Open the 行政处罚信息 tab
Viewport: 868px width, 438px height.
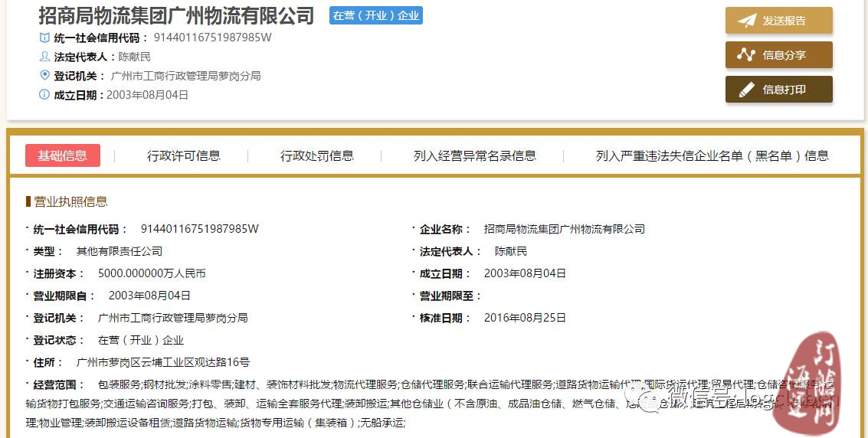(x=316, y=156)
